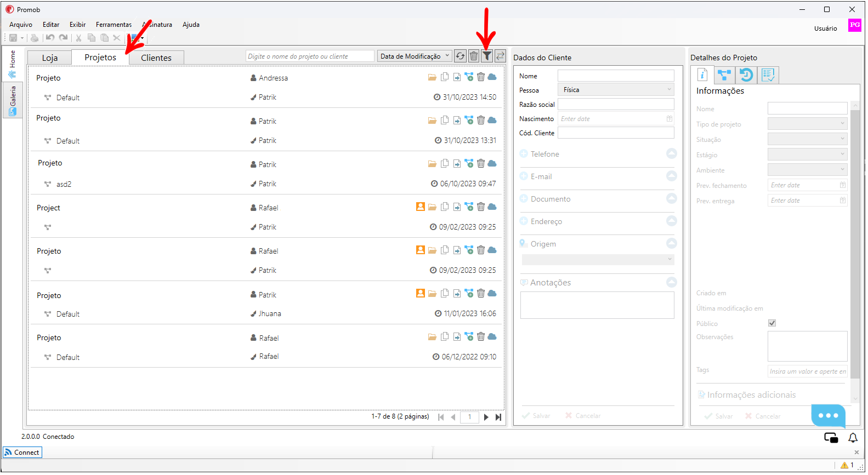
Task: Click the cloud icon on Andressa's project row
Action: 492,77
